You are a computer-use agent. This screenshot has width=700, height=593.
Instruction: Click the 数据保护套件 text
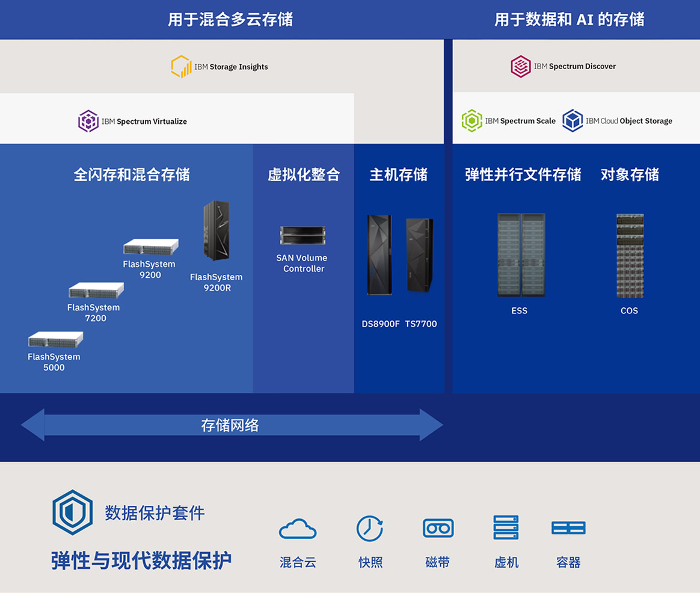155,513
